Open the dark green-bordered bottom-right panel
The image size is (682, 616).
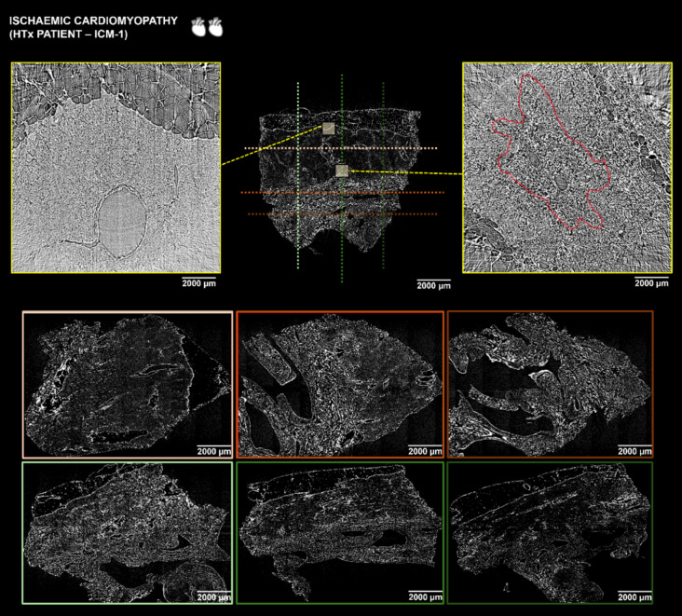[551, 533]
